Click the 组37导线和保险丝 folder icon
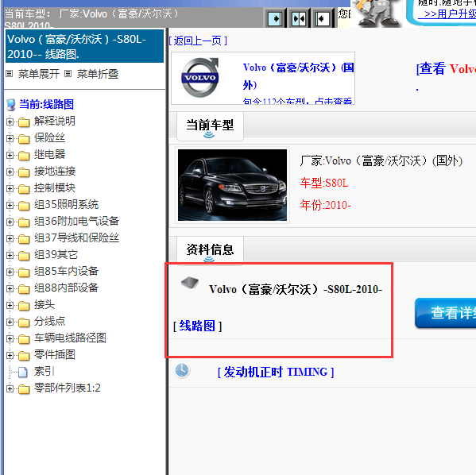The image size is (476, 475). (x=24, y=239)
